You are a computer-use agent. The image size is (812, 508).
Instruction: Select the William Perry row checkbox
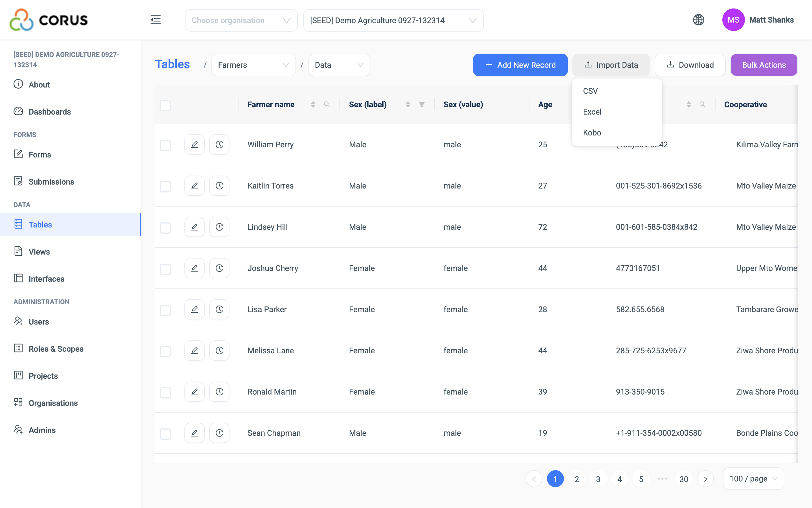point(165,145)
